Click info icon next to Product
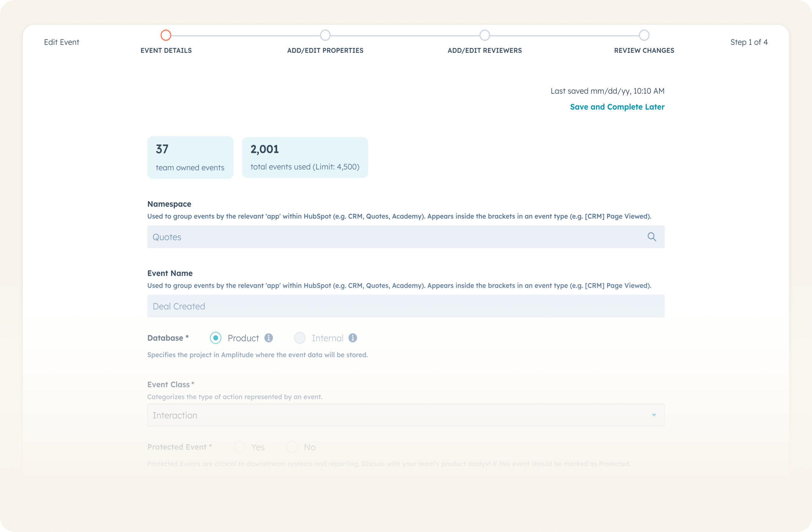812x532 pixels. tap(268, 338)
